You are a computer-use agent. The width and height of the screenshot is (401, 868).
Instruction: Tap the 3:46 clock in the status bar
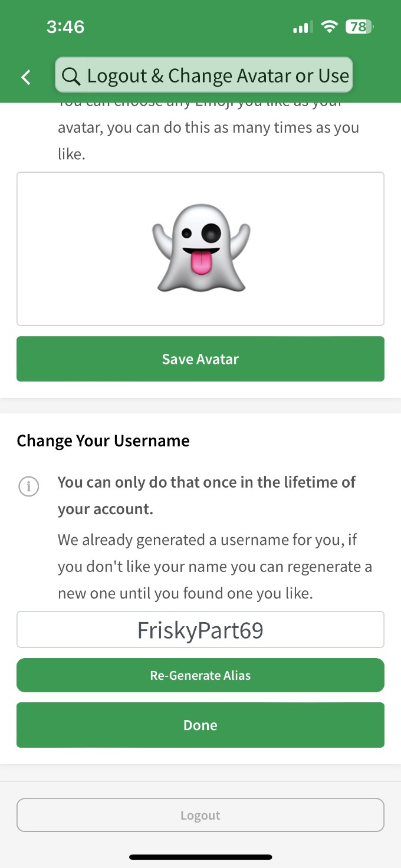pos(65,27)
